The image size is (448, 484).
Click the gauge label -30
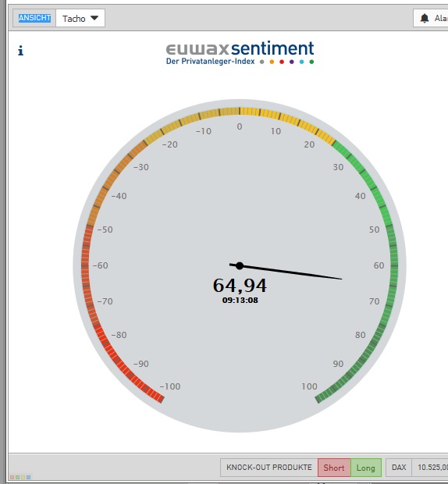click(141, 167)
